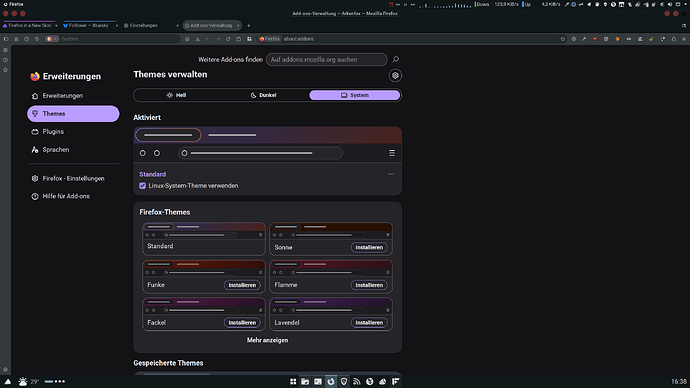Open bookmarks star in left sidebar strip
This screenshot has height=388, width=690.
point(5,70)
